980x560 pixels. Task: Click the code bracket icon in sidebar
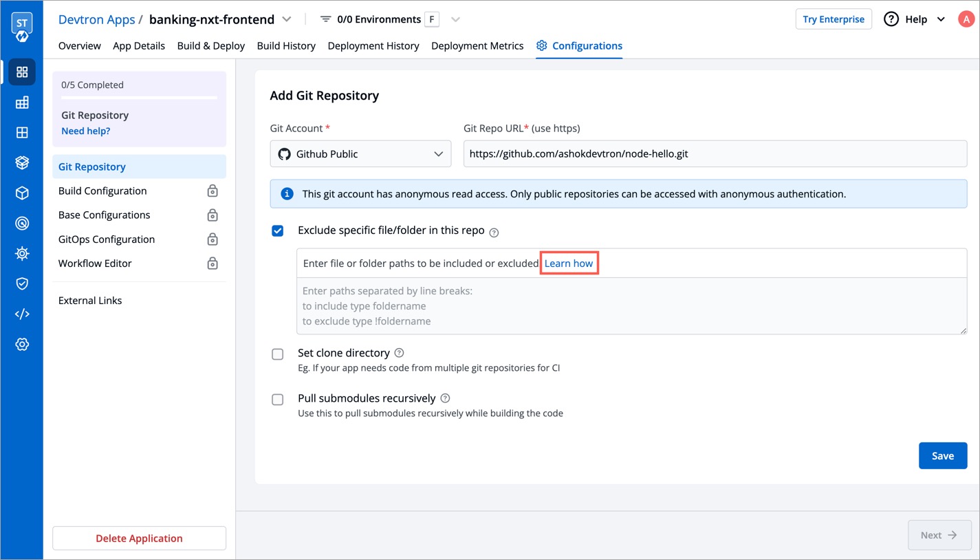22,314
